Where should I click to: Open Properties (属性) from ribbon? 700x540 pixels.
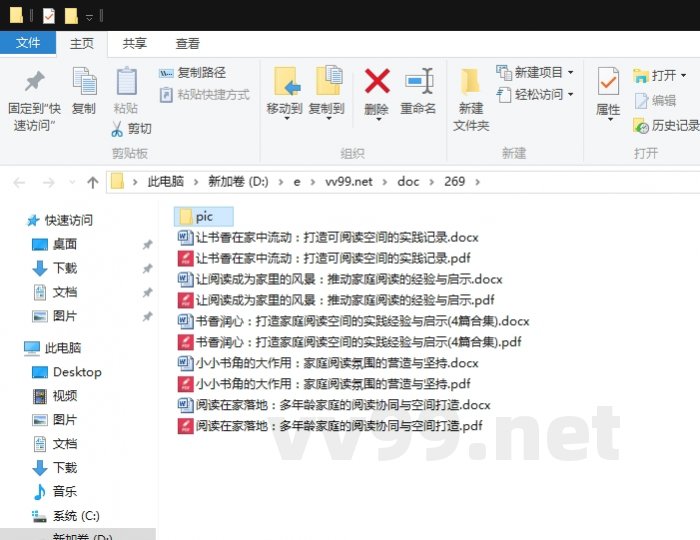608,94
